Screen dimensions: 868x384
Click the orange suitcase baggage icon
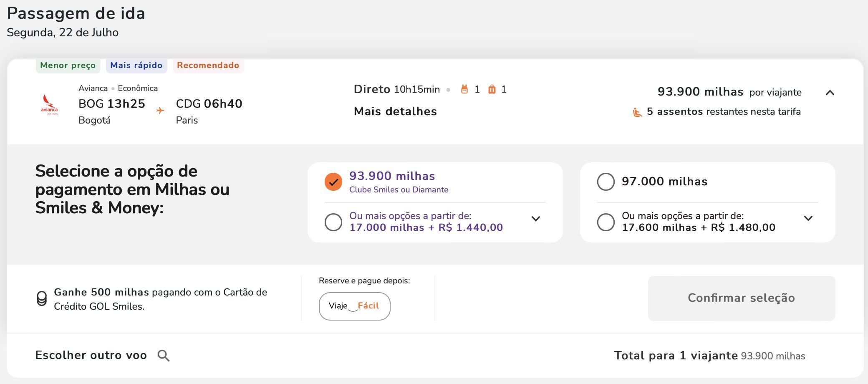click(x=492, y=89)
